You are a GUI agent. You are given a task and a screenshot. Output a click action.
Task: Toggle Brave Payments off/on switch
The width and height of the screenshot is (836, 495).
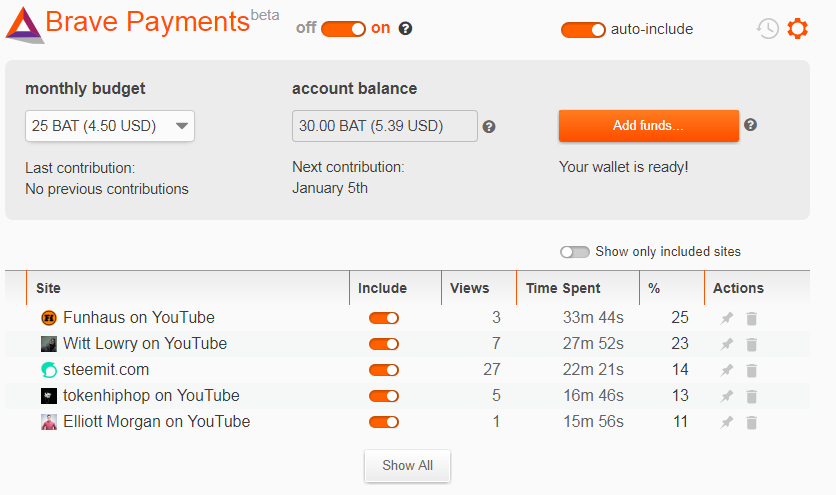[343, 29]
